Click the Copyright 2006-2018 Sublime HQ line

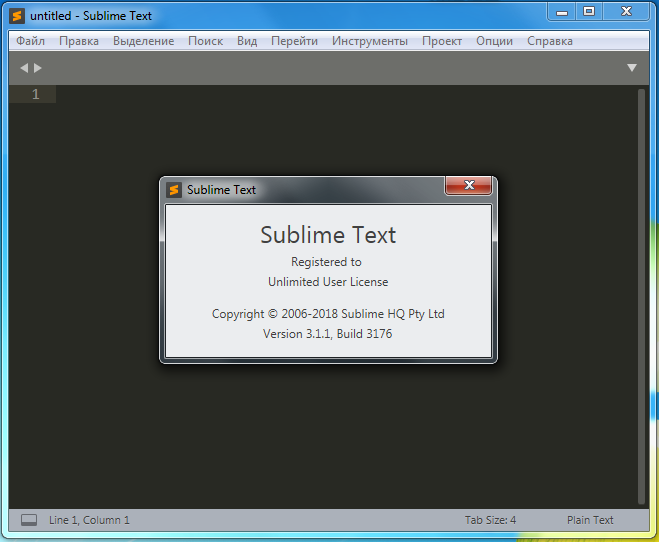[328, 314]
